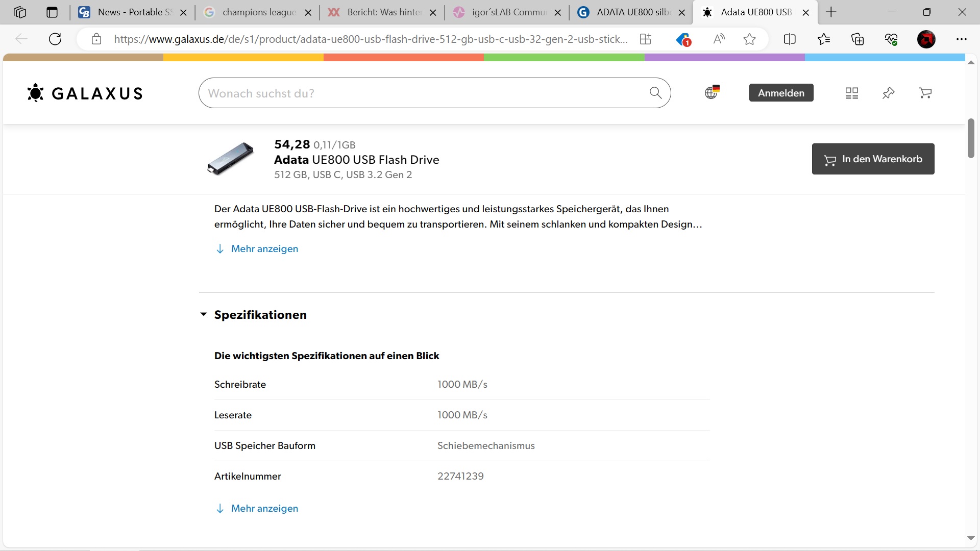Click the In den Warenkorb button
980x551 pixels.
coord(873,159)
